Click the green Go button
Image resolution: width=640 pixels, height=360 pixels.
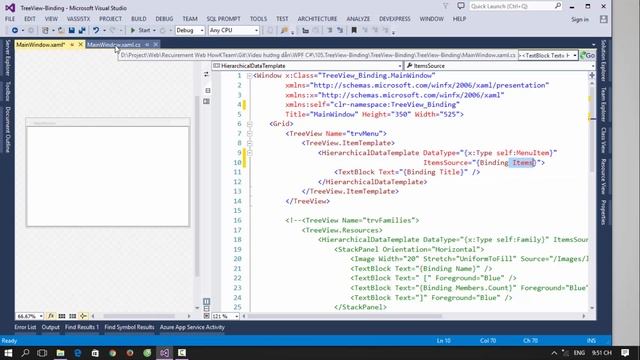click(588, 55)
